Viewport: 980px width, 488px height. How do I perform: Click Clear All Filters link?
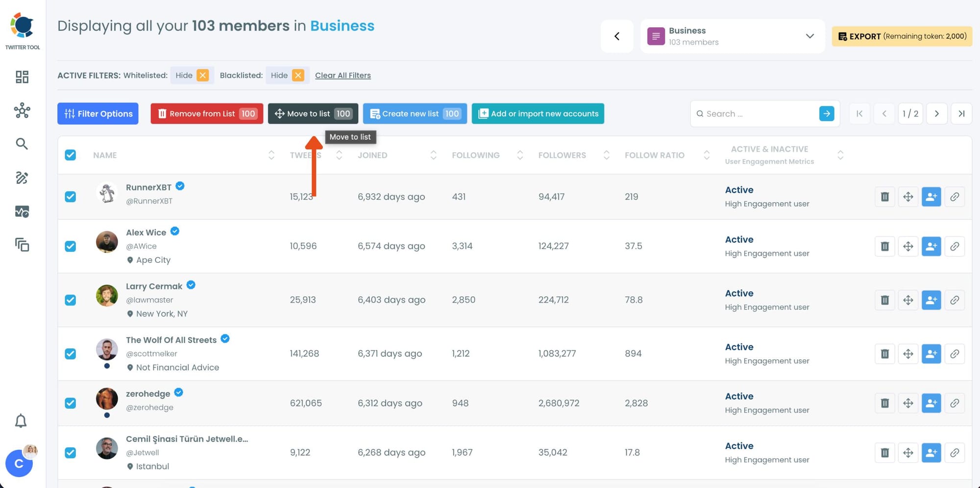coord(343,76)
